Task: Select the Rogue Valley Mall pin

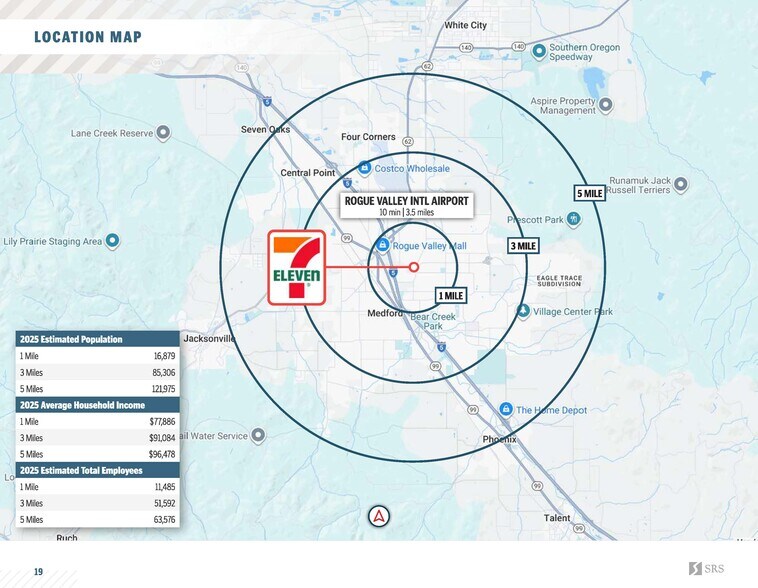Action: 382,245
